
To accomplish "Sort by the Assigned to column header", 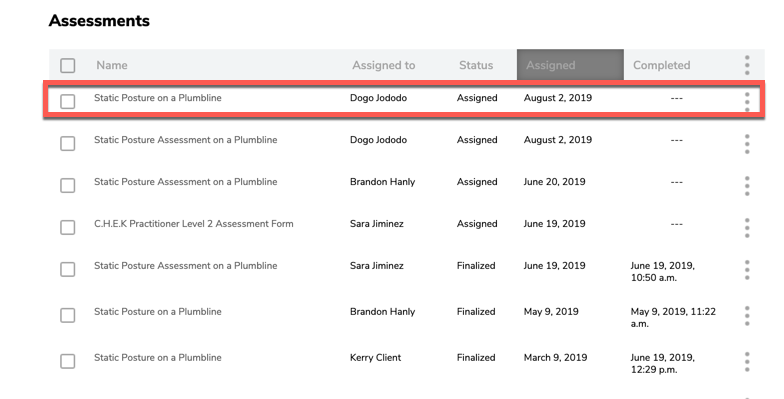I will coord(384,65).
